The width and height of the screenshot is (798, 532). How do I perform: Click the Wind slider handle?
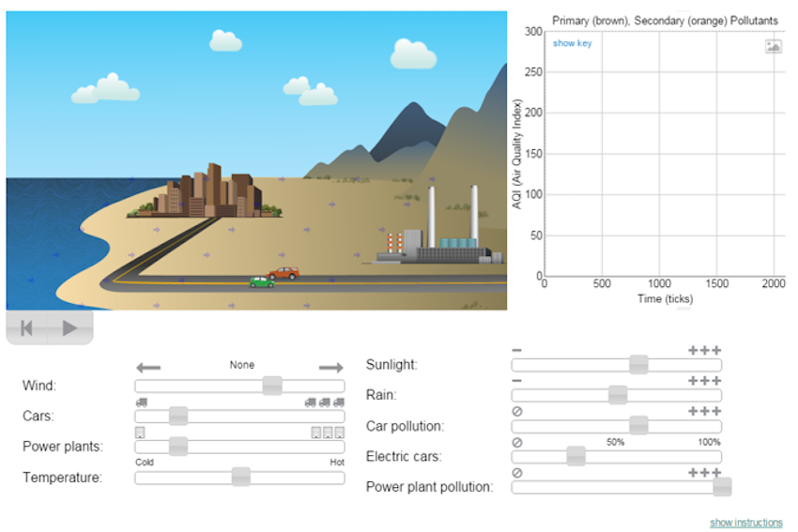pyautogui.click(x=272, y=386)
